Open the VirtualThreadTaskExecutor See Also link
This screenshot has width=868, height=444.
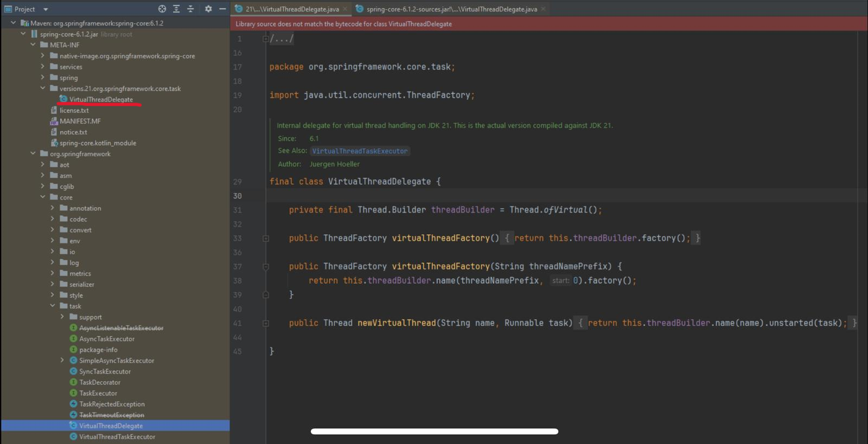point(360,151)
